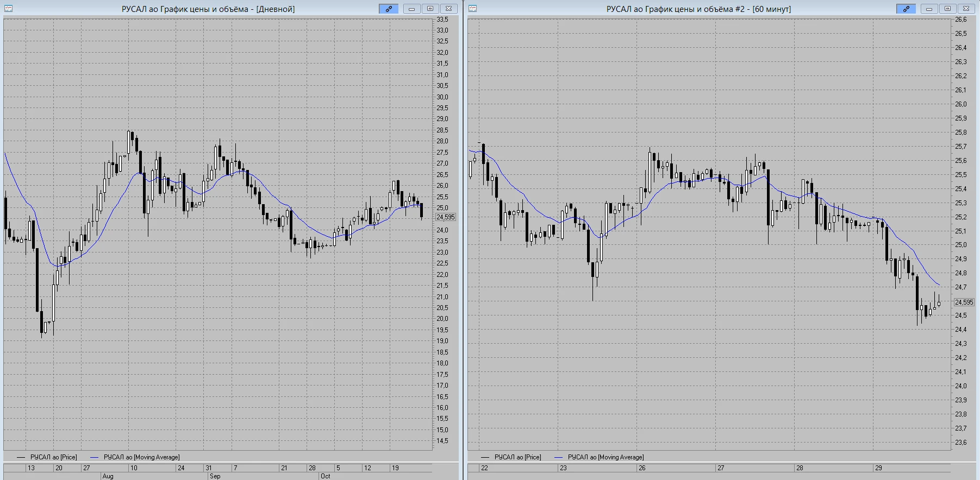Click the 24,4 price level on the 60-minute chart scale
The height and width of the screenshot is (480, 980).
961,330
